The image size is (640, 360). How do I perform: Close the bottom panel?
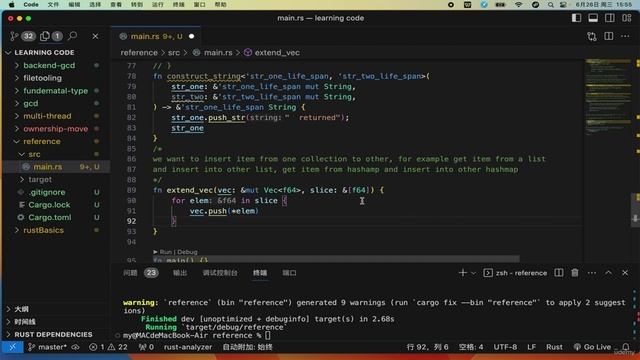pos(625,273)
